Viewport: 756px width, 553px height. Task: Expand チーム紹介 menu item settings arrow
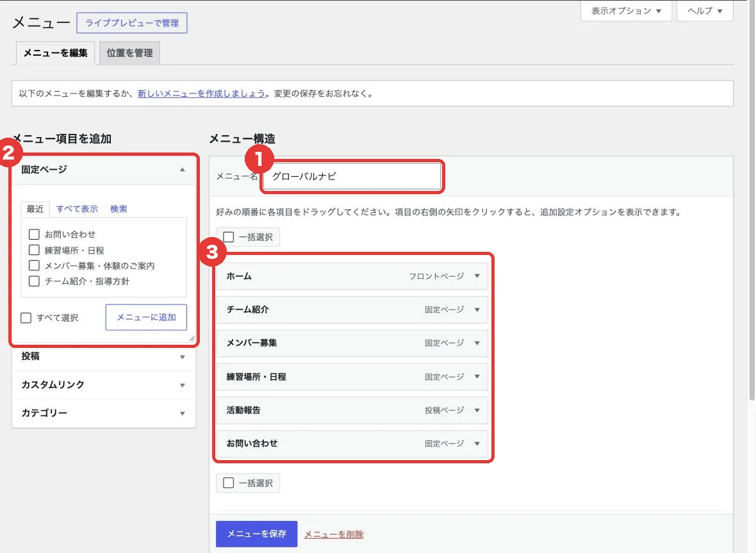pyautogui.click(x=477, y=310)
